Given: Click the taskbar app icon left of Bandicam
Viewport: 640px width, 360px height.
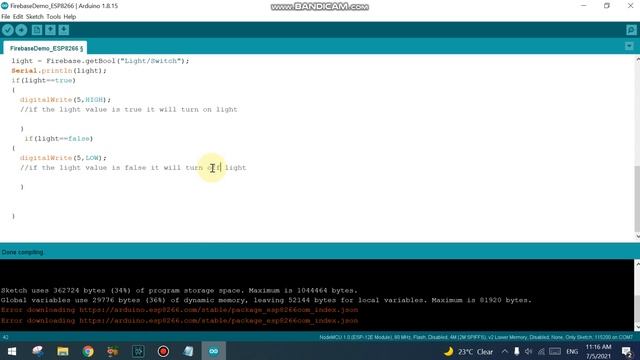Looking at the screenshot, I should [x=138, y=351].
